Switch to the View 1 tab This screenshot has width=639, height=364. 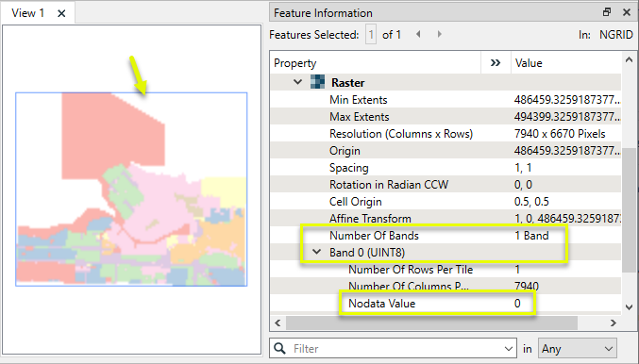pyautogui.click(x=27, y=13)
